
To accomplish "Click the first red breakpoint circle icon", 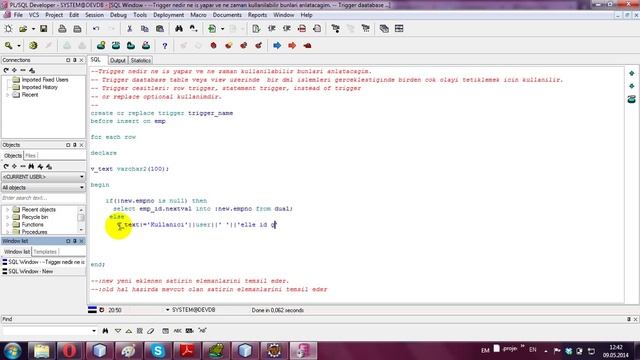I will (213, 45).
